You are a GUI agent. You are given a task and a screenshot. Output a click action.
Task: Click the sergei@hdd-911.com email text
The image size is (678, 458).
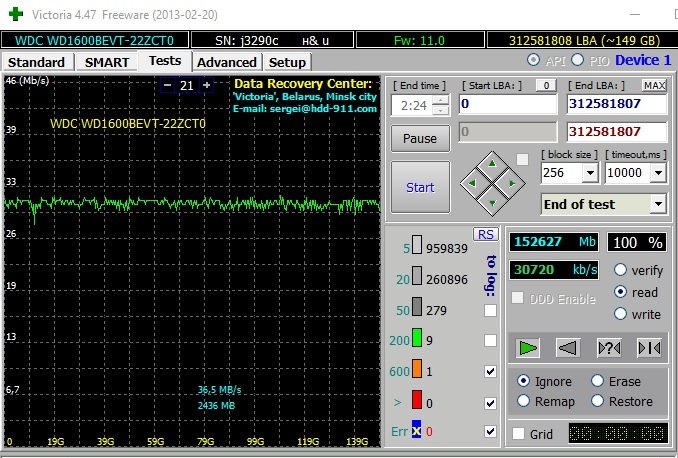tap(323, 109)
